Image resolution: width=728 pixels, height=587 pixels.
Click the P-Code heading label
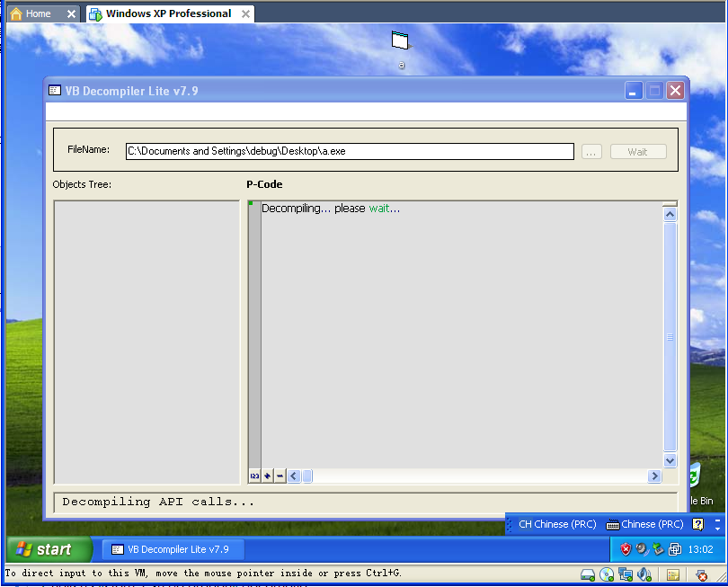[x=264, y=184]
